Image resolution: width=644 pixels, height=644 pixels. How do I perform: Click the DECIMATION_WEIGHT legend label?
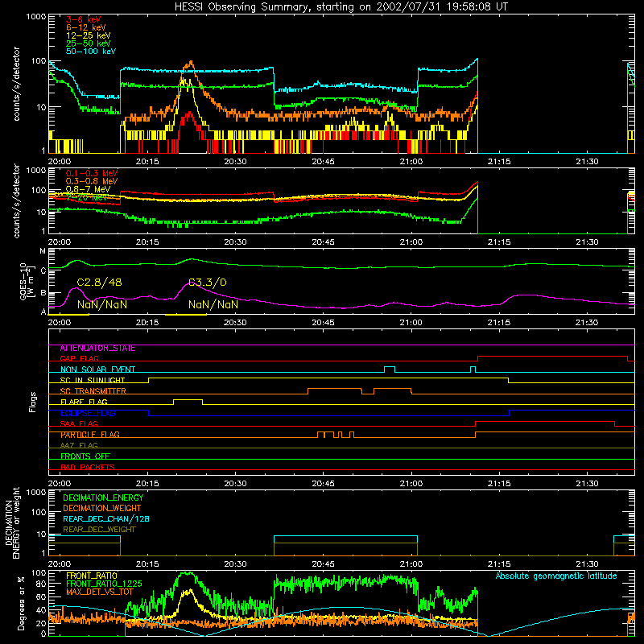[x=102, y=509]
